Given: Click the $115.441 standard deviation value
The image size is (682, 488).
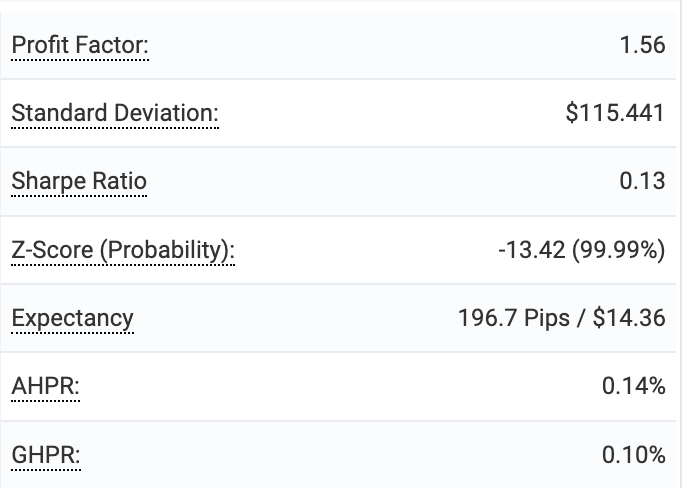Looking at the screenshot, I should (x=615, y=113).
